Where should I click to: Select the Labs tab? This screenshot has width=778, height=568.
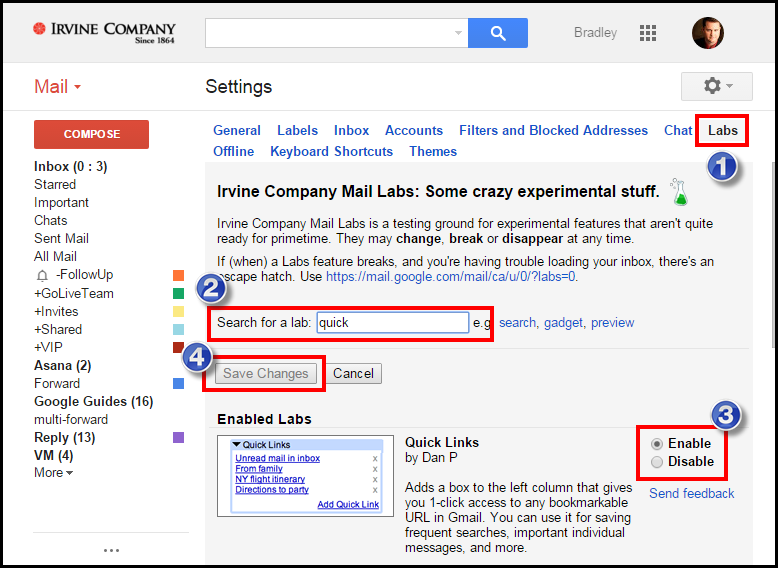[x=722, y=130]
